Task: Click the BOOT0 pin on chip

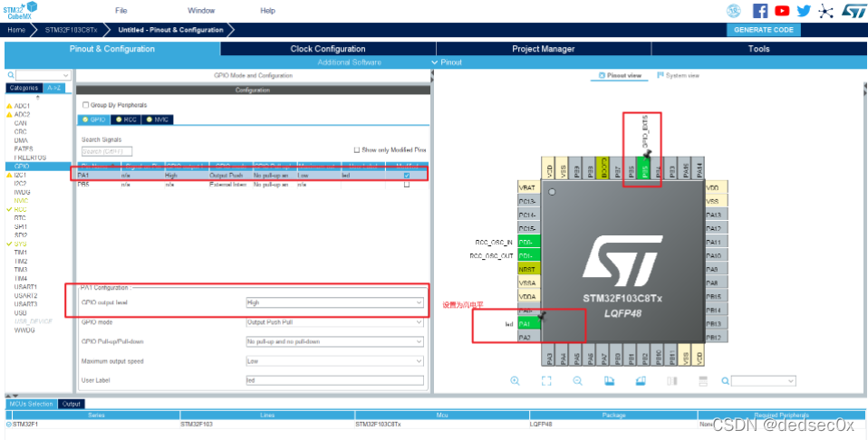Action: (603, 167)
